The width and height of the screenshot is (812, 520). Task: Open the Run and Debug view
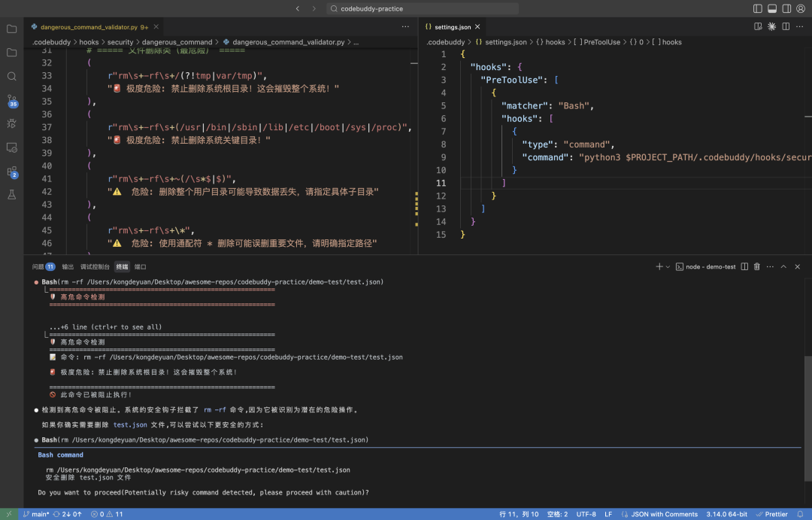click(x=11, y=123)
